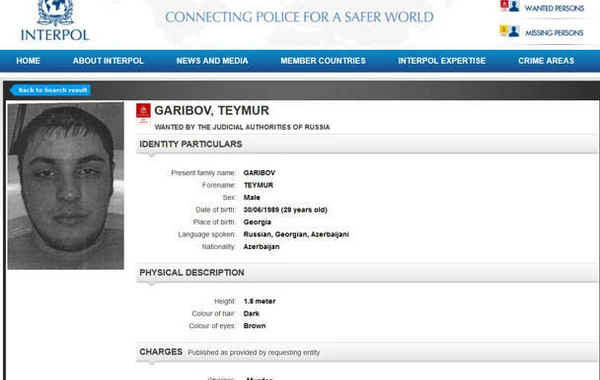Click the 'Language spoken:' label
The height and width of the screenshot is (380, 600).
[207, 234]
